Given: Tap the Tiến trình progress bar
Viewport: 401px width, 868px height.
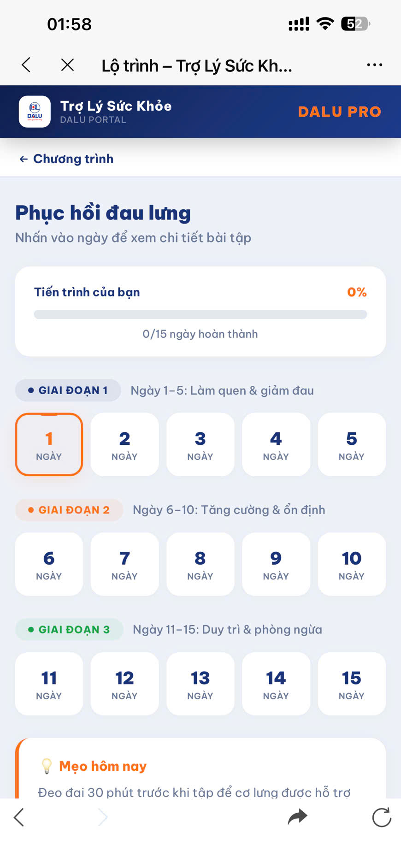Looking at the screenshot, I should 200,314.
